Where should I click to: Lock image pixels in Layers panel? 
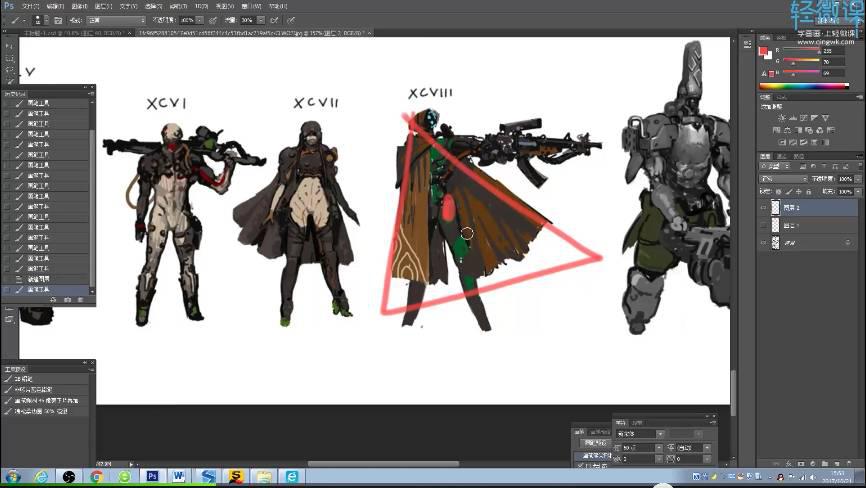click(789, 192)
